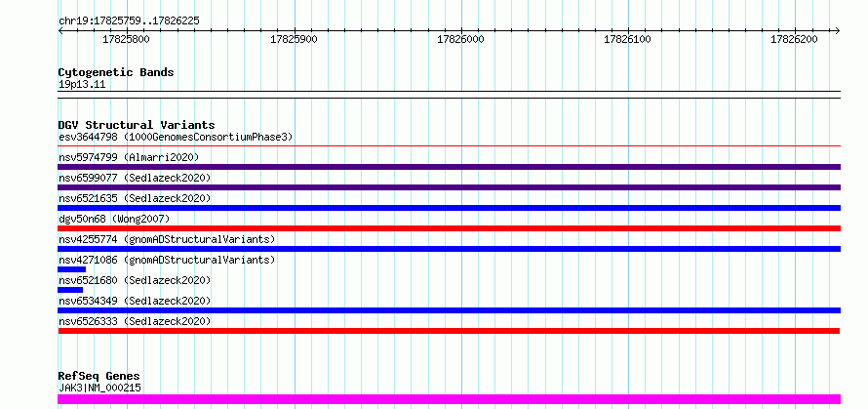Click the short blue nsv4271086 bar
The image size is (868, 409).
72,269
